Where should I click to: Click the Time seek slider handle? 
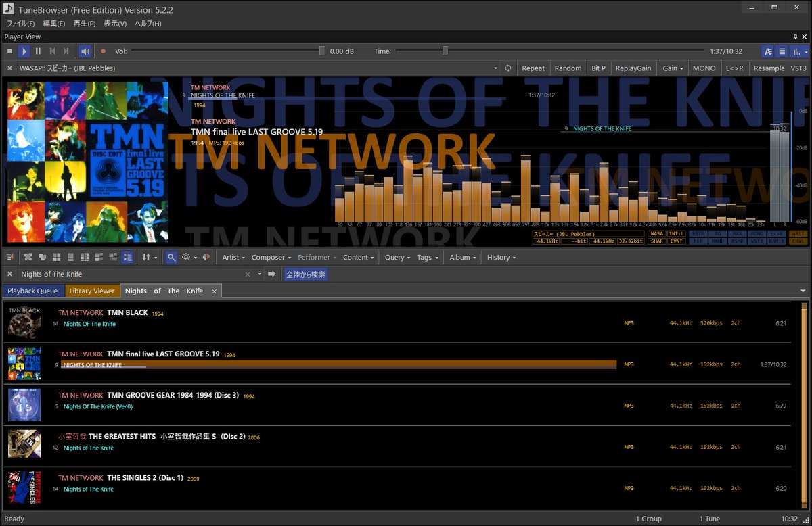pyautogui.click(x=445, y=51)
